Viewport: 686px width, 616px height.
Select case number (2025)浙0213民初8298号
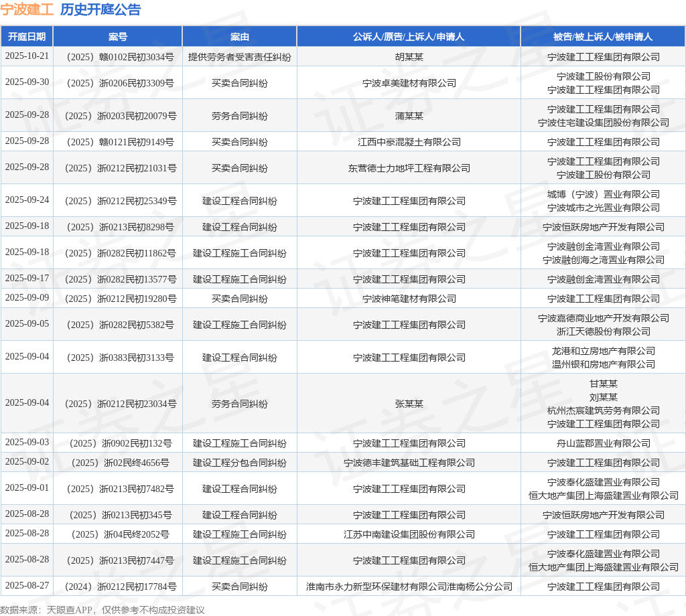coord(120,228)
